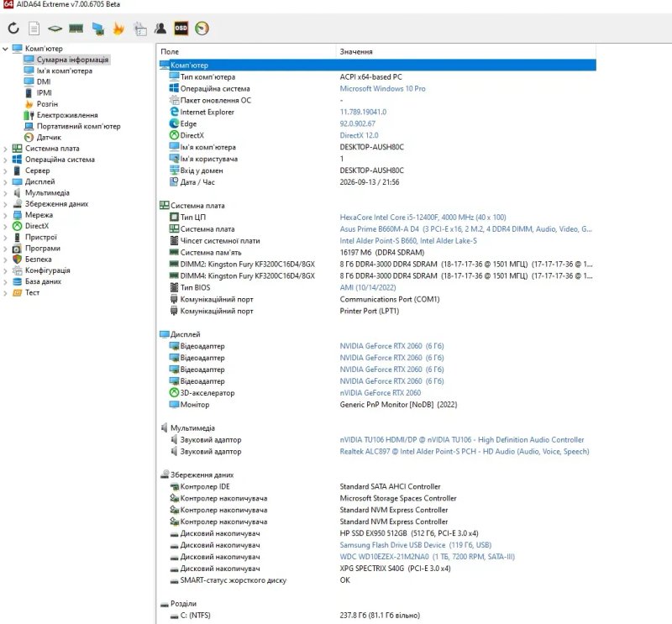Expand the Операційна система tree node
The height and width of the screenshot is (624, 672).
pyautogui.click(x=5, y=160)
